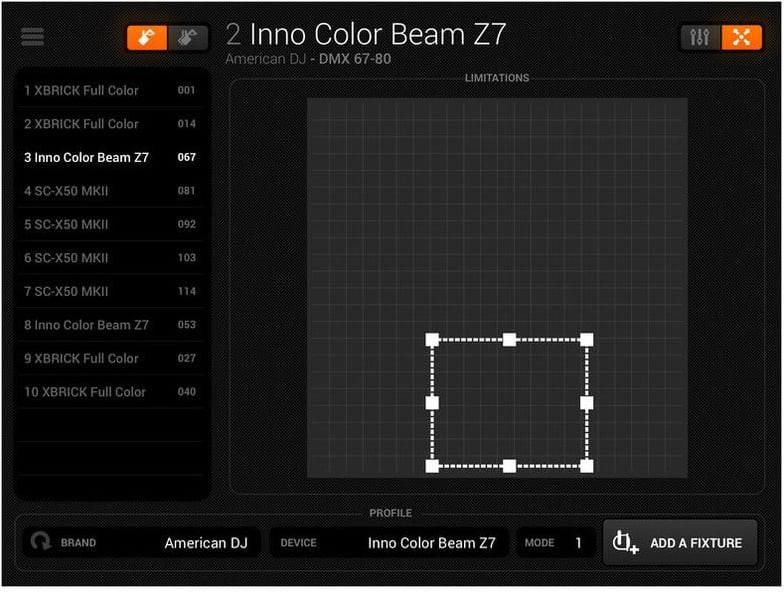
Task: Click the Inno Color Beam Z7 title
Action: tap(378, 34)
